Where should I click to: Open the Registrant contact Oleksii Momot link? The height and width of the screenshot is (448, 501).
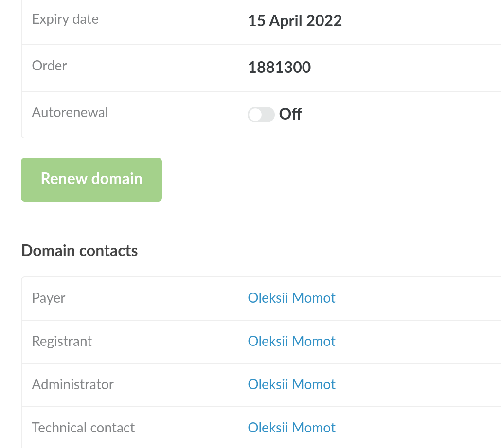(291, 341)
